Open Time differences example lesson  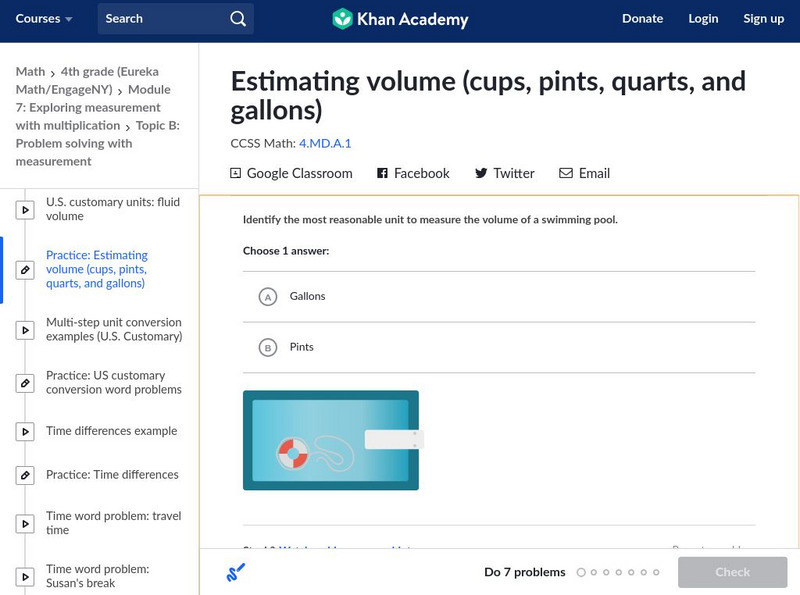pos(111,431)
